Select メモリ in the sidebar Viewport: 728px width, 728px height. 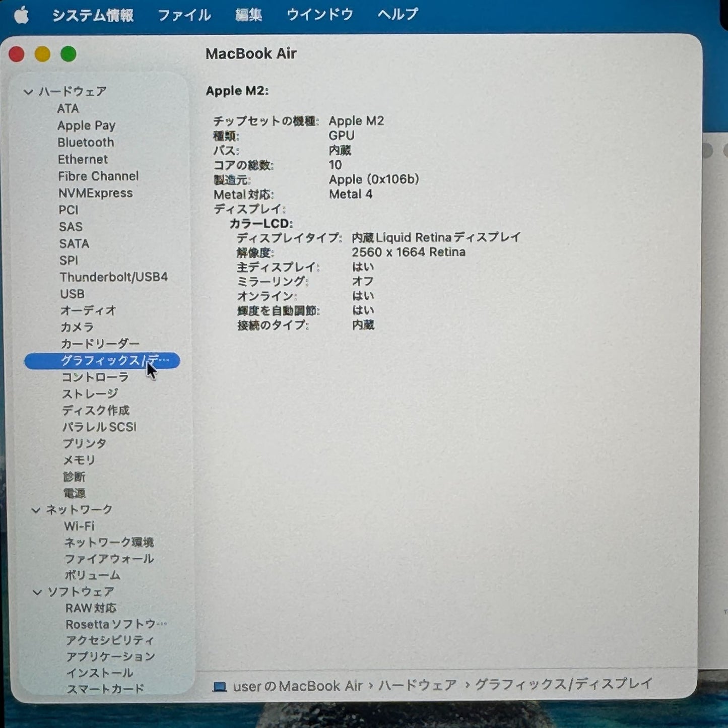click(79, 460)
